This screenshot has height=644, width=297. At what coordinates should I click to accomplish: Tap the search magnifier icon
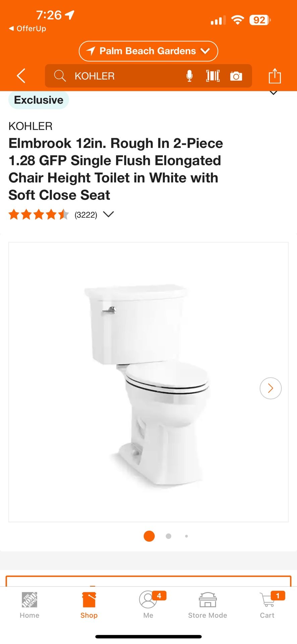(60, 76)
